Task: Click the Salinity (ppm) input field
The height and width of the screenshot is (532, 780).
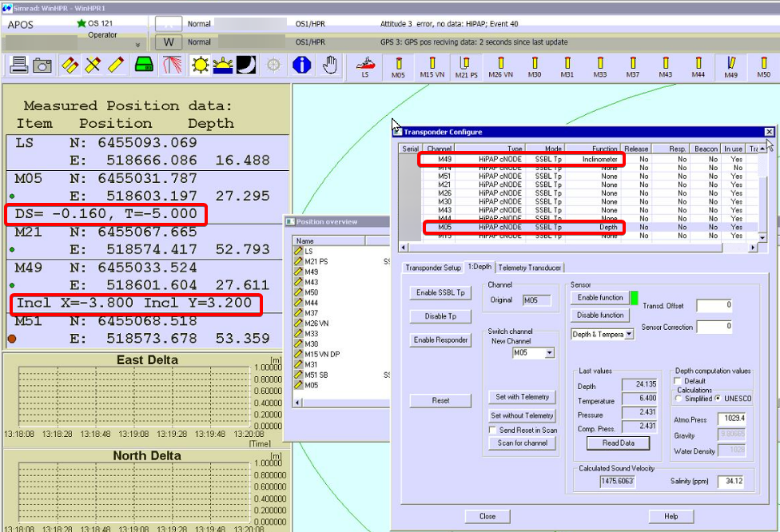Action: (730, 481)
